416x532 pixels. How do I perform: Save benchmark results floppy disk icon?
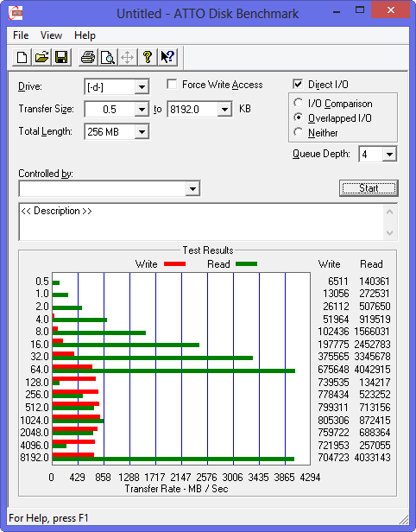[61, 57]
